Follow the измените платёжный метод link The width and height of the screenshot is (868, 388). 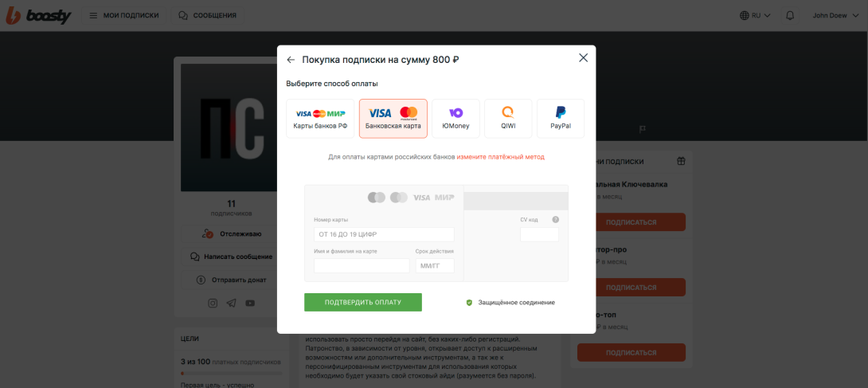pyautogui.click(x=500, y=157)
